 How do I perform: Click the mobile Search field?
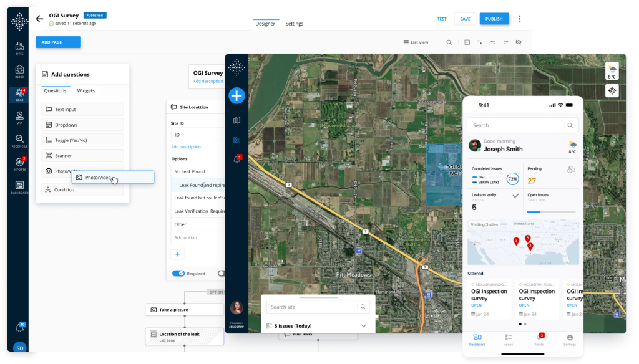(x=522, y=125)
